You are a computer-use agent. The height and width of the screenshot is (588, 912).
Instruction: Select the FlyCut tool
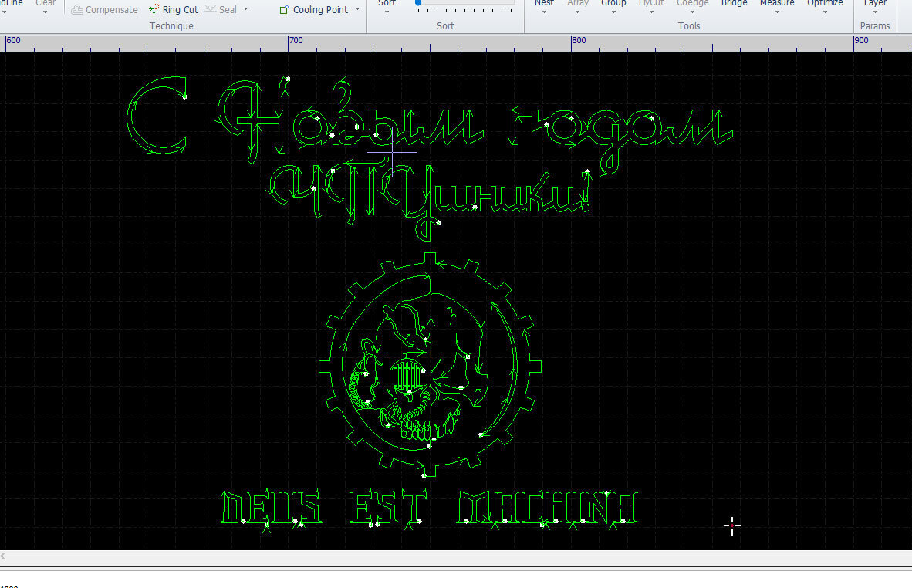pyautogui.click(x=651, y=3)
